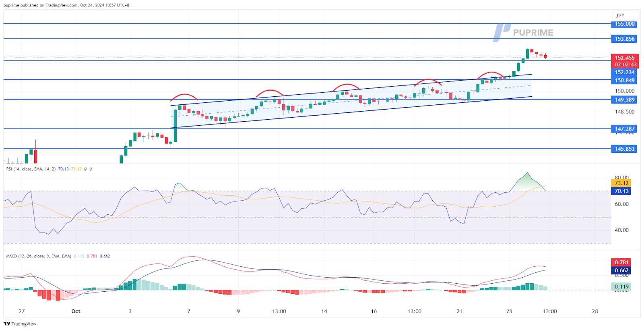Click the 7 date on time axis

point(189,311)
